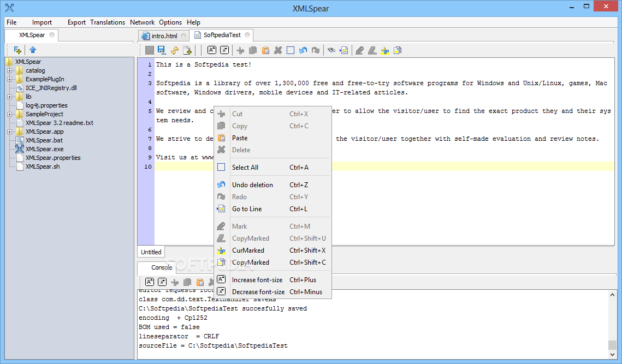Screen dimensions: 622x364
Task: Click the blue up arrow in project panel
Action: (x=33, y=50)
